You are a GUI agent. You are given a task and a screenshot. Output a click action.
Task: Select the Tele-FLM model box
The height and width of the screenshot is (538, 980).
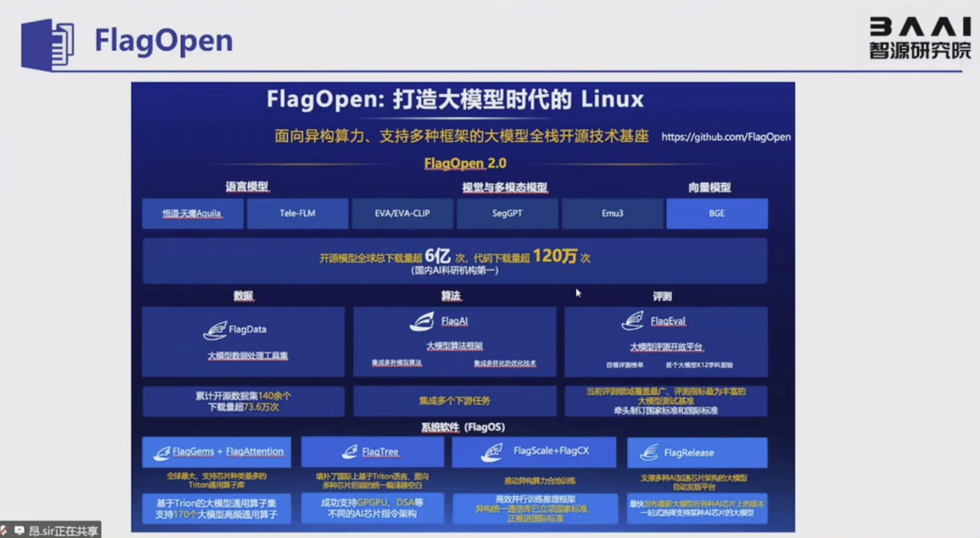pyautogui.click(x=297, y=213)
